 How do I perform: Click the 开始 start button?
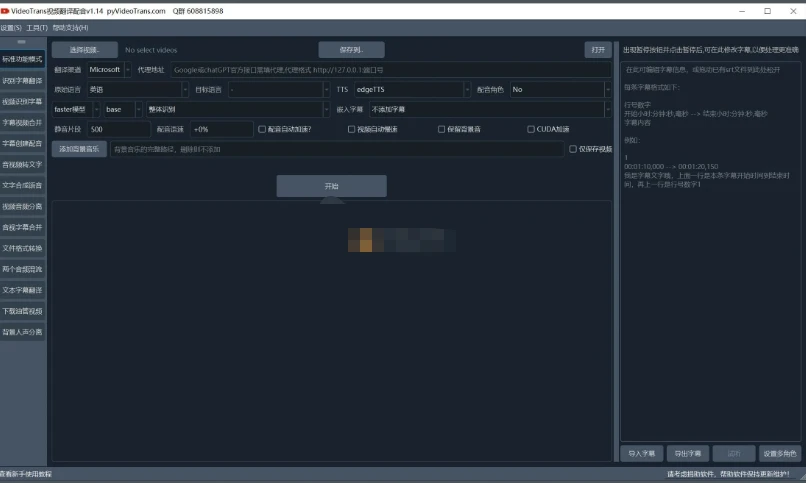(x=331, y=186)
